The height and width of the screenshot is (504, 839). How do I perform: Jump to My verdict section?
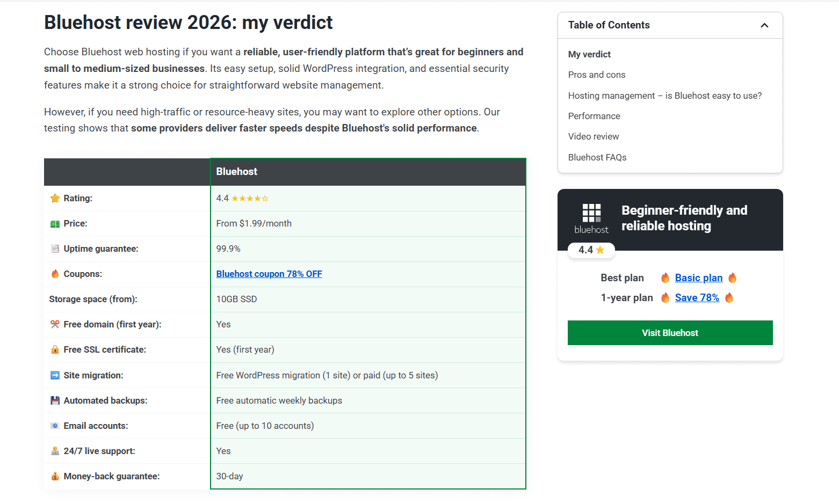(x=589, y=54)
